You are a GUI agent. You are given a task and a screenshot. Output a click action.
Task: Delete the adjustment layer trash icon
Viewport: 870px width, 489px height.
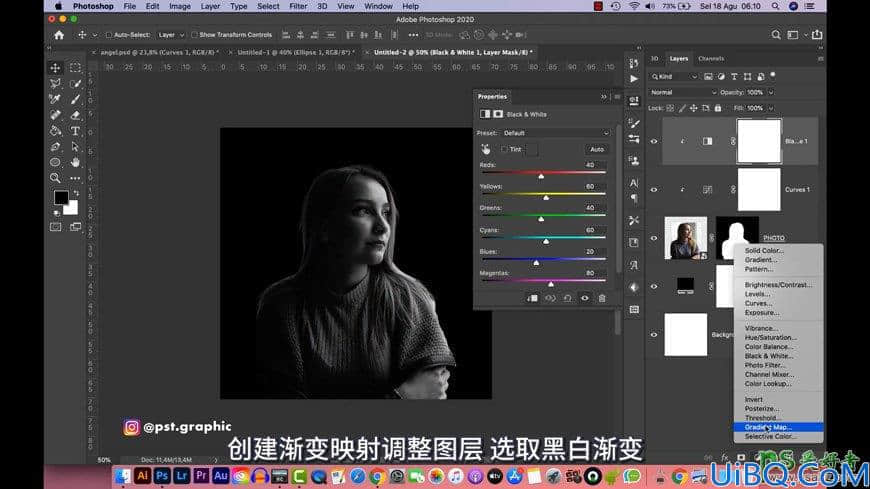click(601, 298)
